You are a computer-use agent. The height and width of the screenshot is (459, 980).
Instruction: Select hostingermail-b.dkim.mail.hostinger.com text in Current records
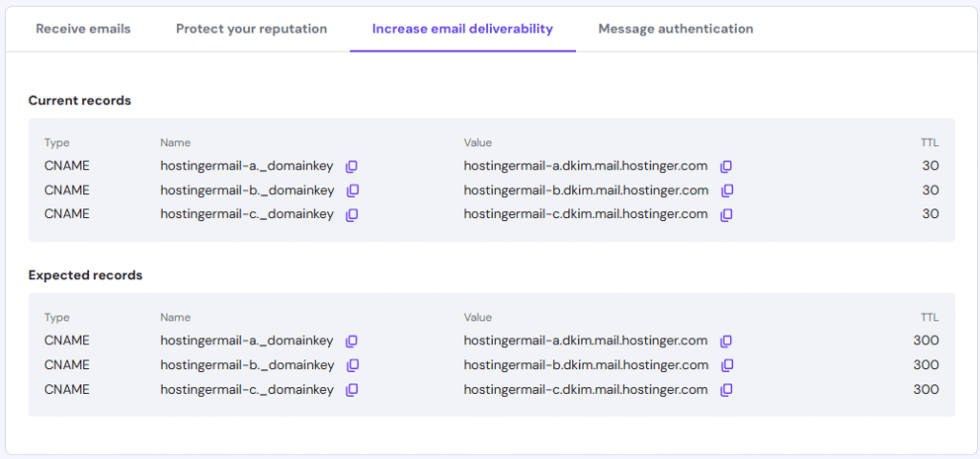587,190
